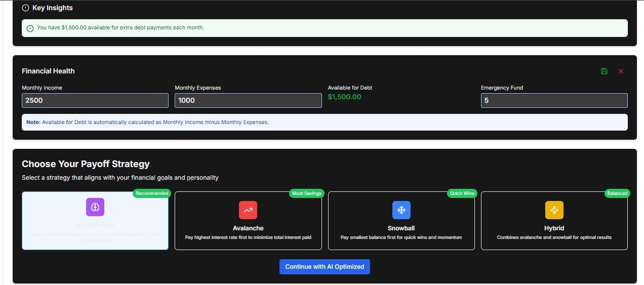Click the blue Snowball snowflake icon
Screen dimensions: 644x285
coord(401,210)
